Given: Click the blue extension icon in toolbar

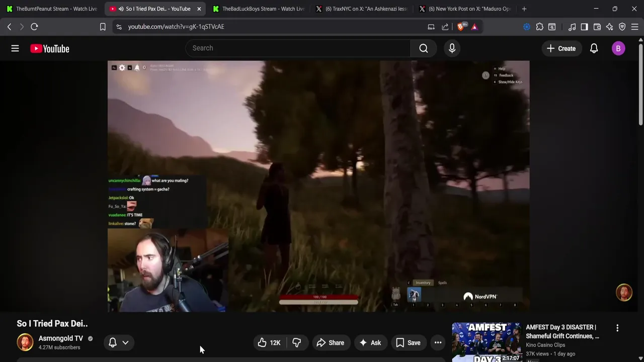Looking at the screenshot, I should [x=527, y=27].
